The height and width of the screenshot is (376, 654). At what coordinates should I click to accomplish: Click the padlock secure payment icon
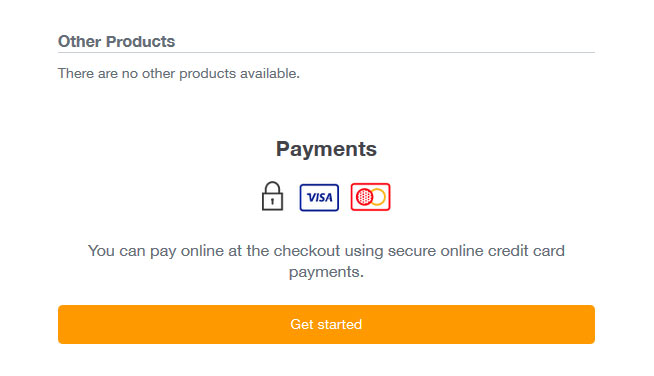point(272,196)
